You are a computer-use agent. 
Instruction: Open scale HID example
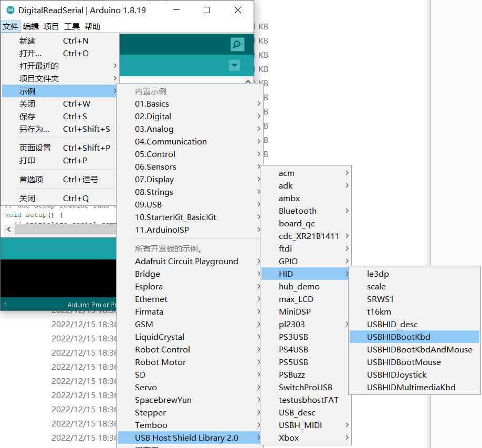(415, 287)
